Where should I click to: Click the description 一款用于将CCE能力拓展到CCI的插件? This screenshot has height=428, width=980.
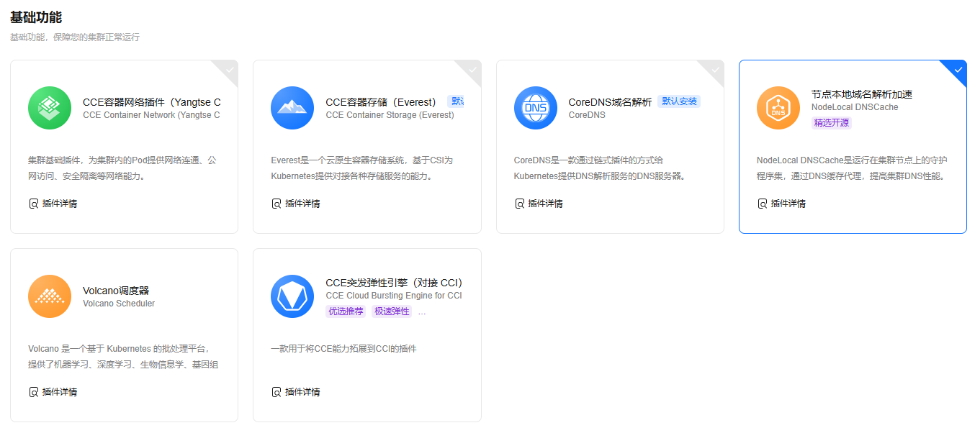[x=343, y=349]
